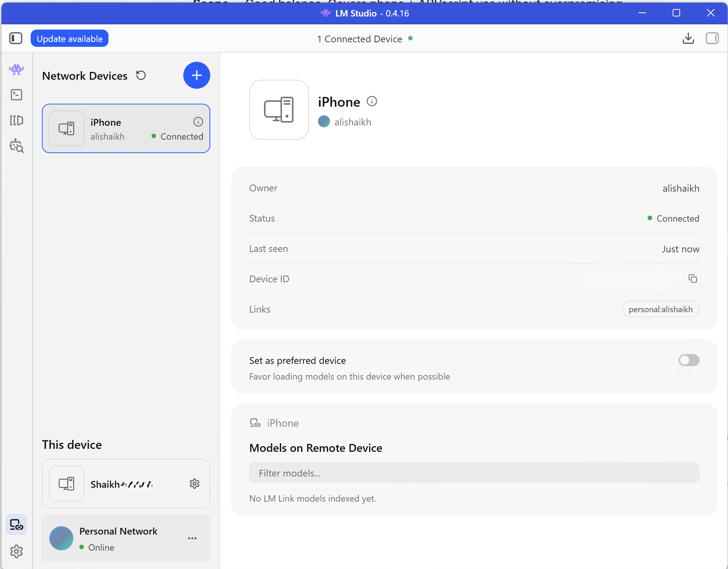Click the alishaikh owner avatar
This screenshot has width=728, height=569.
click(324, 122)
